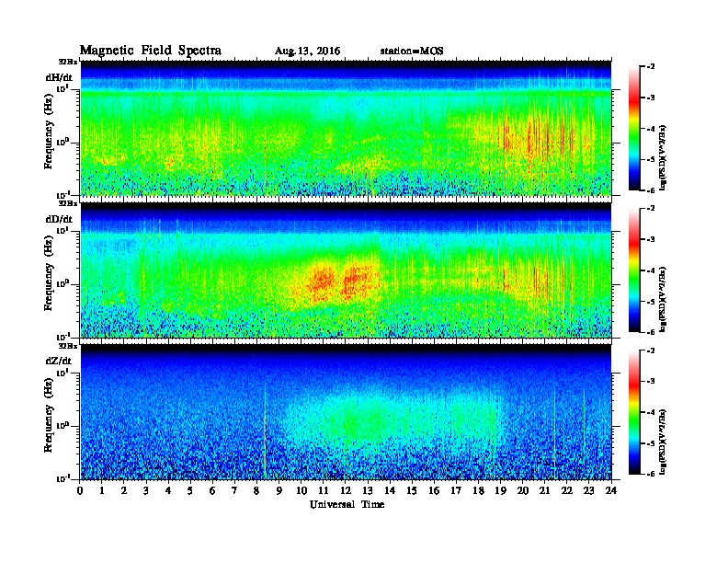Click hour tick label "20" on time axis
Screen dimensions: 728x563
pyautogui.click(x=523, y=491)
